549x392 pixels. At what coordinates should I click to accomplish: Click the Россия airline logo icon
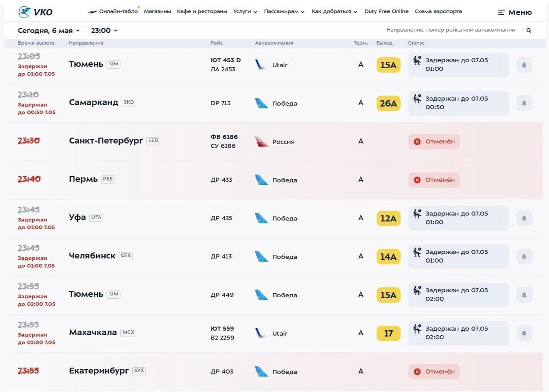261,141
